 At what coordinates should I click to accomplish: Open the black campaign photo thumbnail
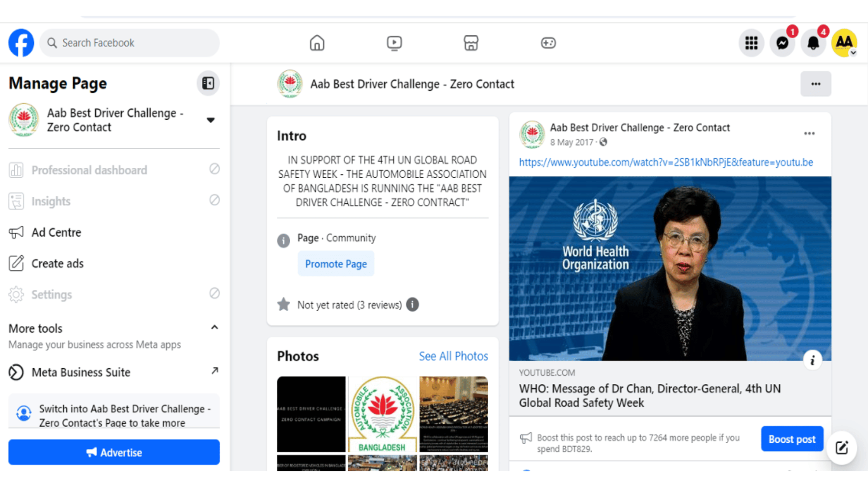click(311, 414)
